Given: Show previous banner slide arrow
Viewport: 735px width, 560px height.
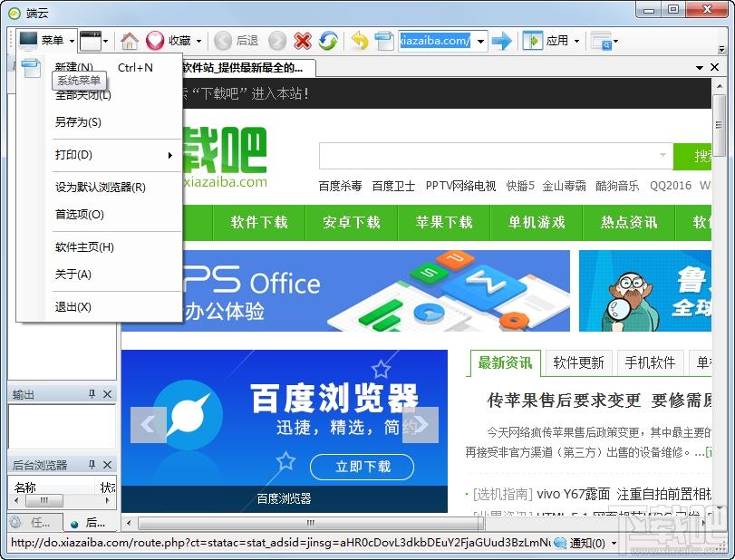Looking at the screenshot, I should pos(149,425).
